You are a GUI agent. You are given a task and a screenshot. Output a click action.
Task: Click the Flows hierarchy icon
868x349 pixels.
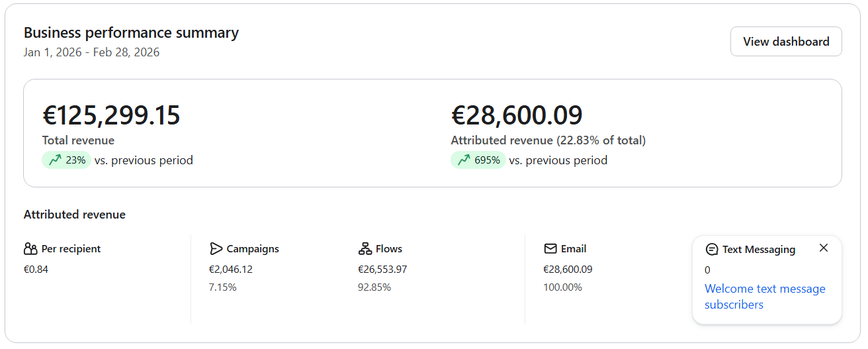click(x=365, y=249)
